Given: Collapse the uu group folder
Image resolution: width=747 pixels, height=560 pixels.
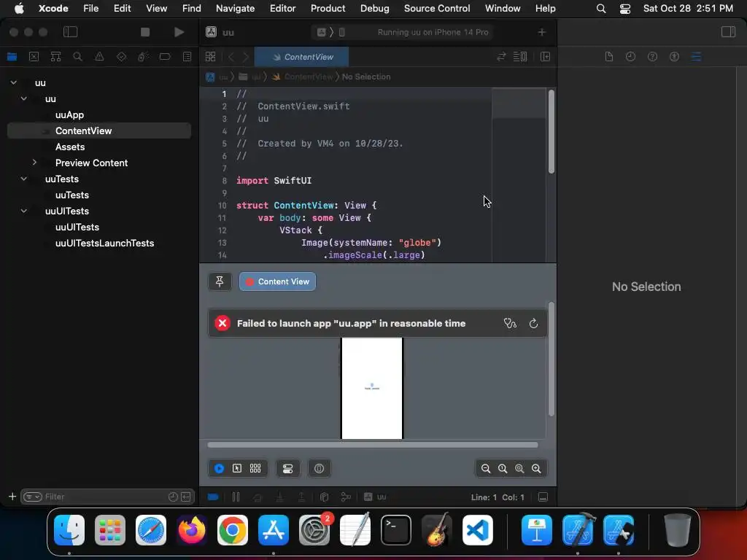Looking at the screenshot, I should pos(24,98).
